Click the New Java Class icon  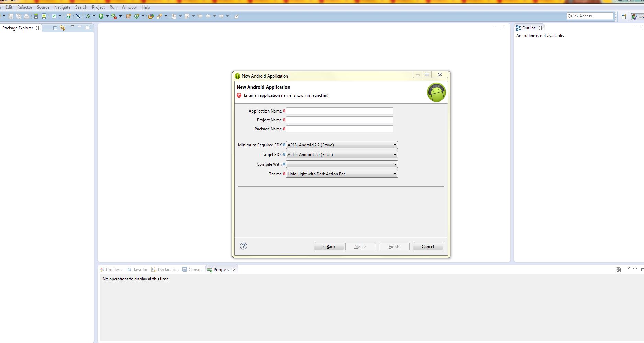click(137, 16)
